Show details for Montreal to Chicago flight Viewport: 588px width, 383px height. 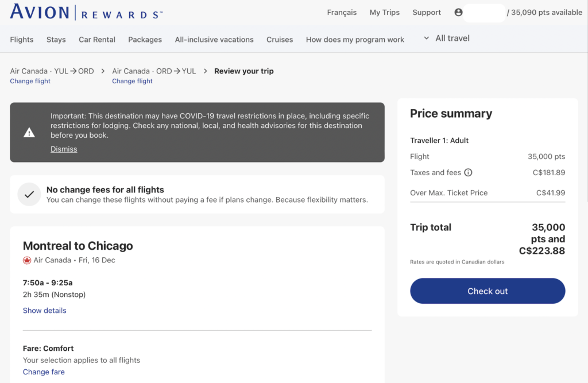point(44,311)
